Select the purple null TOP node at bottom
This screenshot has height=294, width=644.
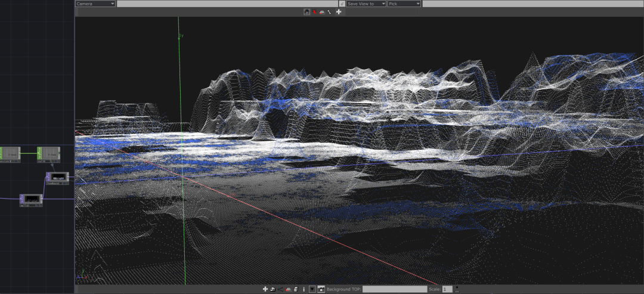click(31, 200)
